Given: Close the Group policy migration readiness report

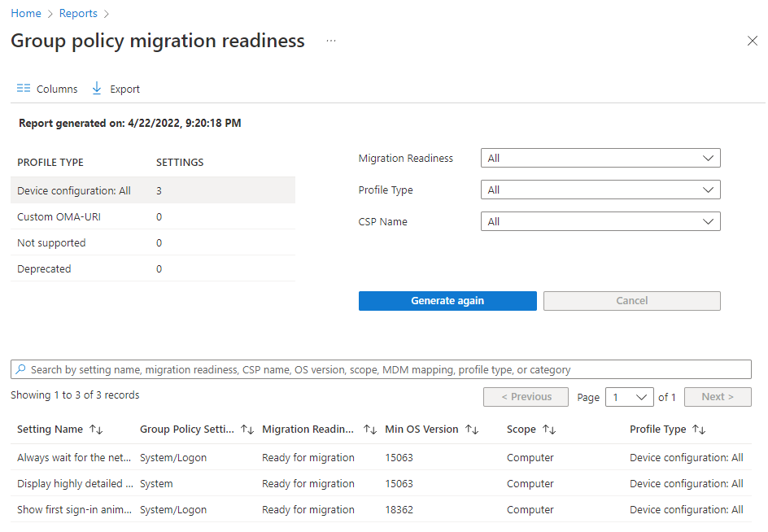Looking at the screenshot, I should (752, 40).
